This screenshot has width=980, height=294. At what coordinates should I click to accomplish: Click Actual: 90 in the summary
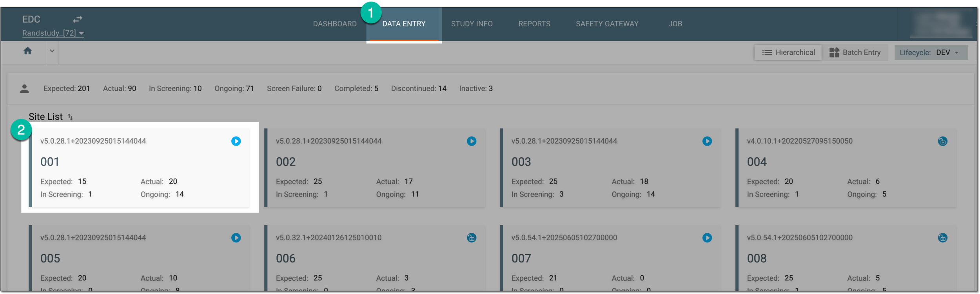pyautogui.click(x=120, y=89)
